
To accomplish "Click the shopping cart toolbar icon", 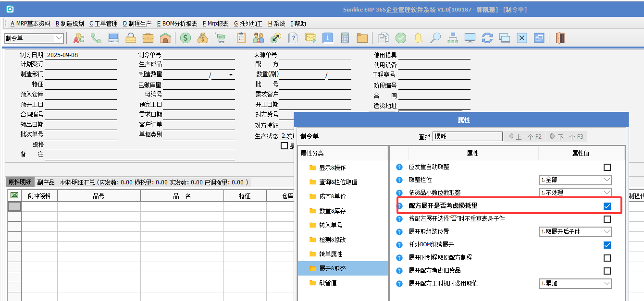I will [220, 38].
